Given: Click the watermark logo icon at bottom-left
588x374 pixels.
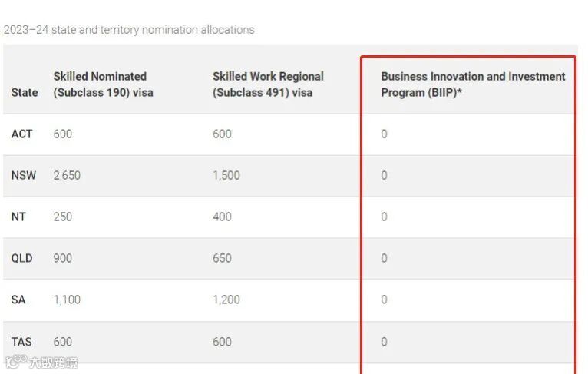Looking at the screenshot, I should point(15,361).
